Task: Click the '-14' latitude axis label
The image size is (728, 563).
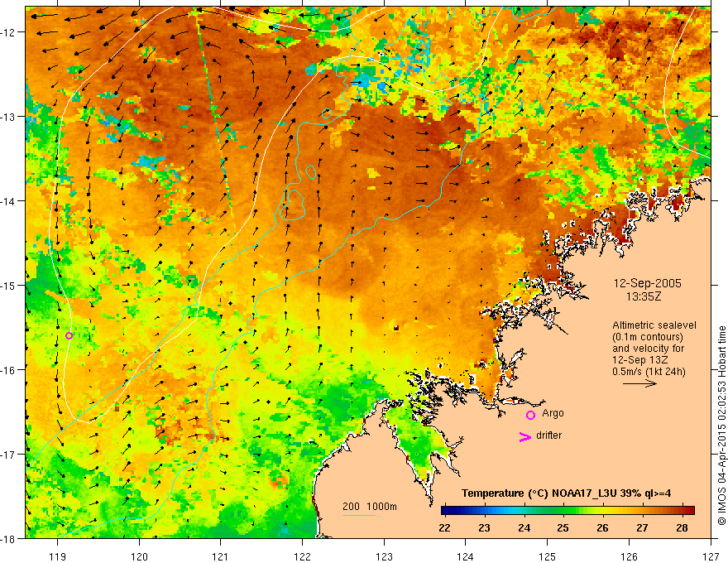Action: click(x=9, y=201)
